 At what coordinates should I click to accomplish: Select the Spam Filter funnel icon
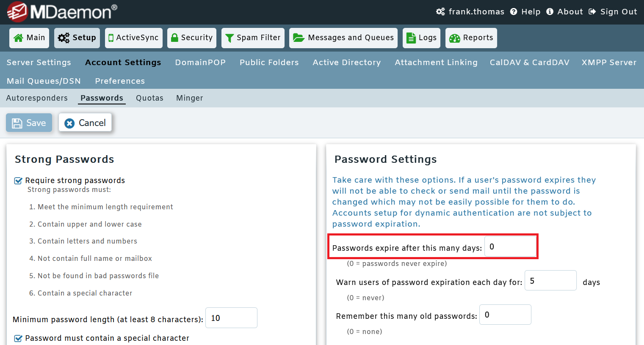pyautogui.click(x=229, y=38)
